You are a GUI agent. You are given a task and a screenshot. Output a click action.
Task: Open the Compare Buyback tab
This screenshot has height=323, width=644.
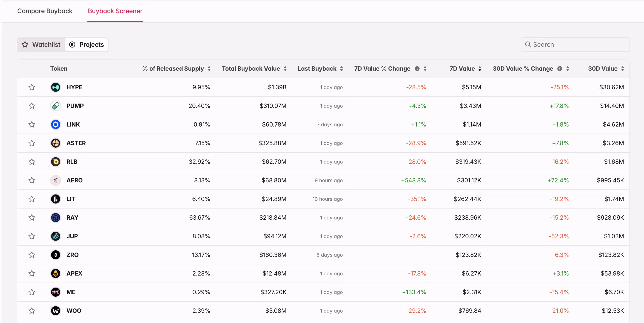[x=45, y=11]
